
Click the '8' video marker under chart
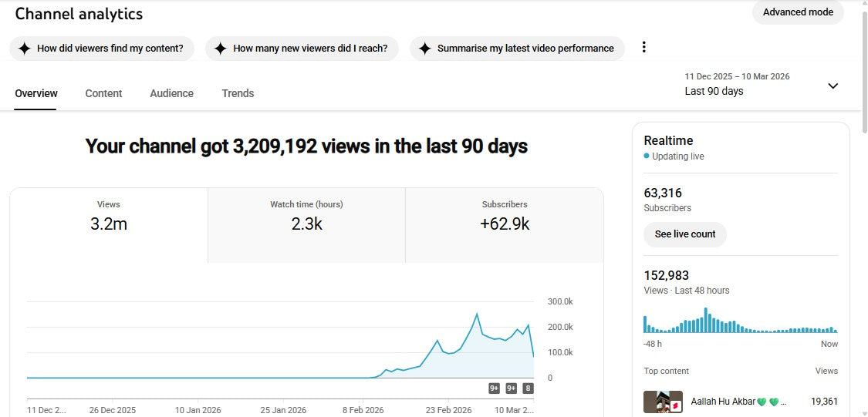528,388
